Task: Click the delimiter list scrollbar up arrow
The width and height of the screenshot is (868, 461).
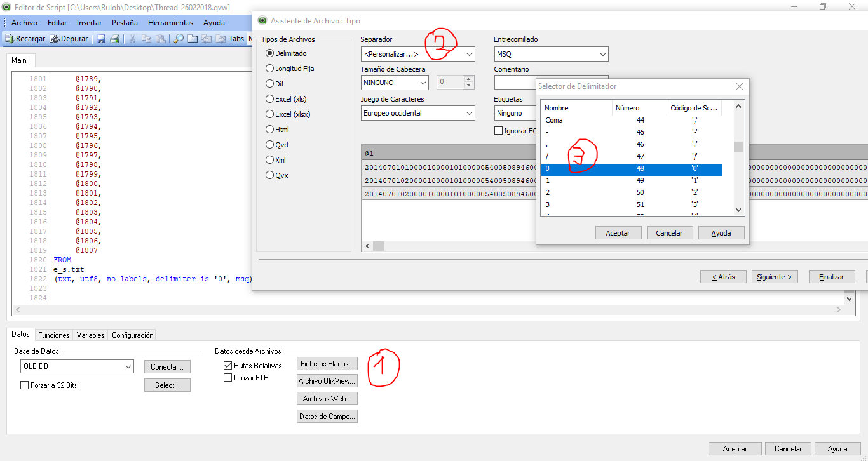Action: [738, 107]
